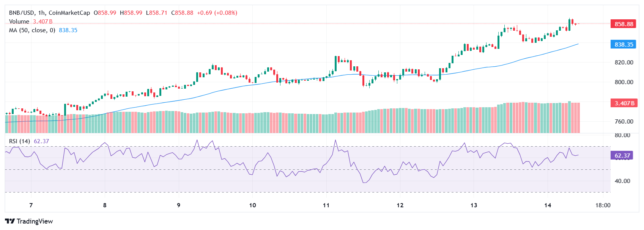This screenshot has width=644, height=230.
Task: Click the 40.00 RSI axis label
Action: click(622, 181)
